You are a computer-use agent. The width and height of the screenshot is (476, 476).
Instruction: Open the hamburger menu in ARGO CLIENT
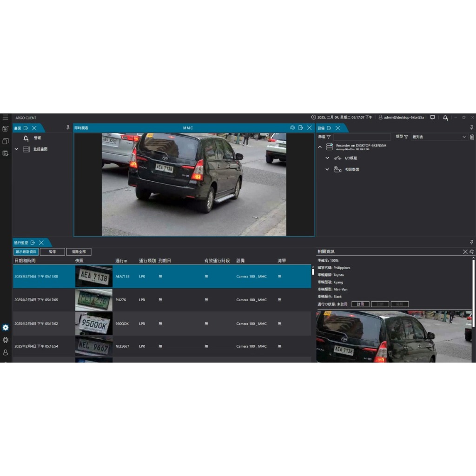click(x=5, y=117)
